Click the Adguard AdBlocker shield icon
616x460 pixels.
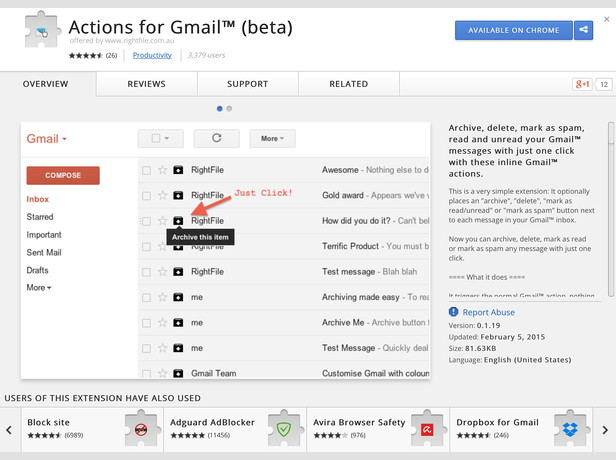[x=284, y=430]
